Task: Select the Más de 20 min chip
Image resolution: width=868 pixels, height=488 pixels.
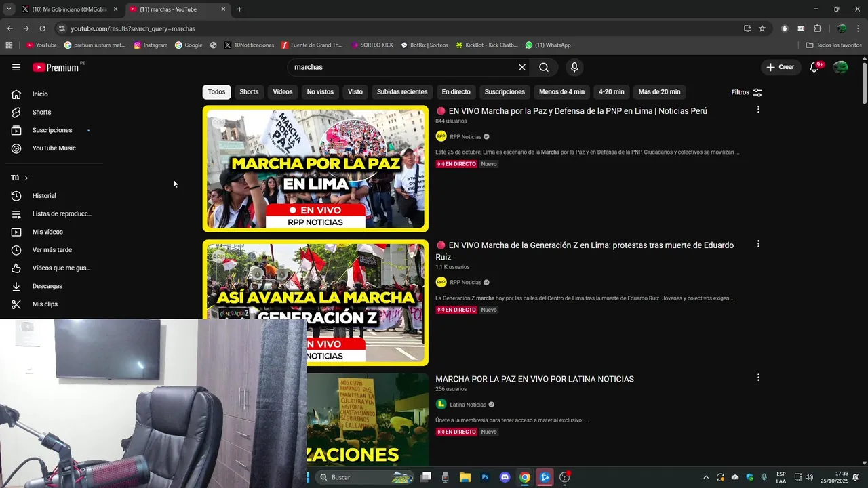Action: pos(659,92)
